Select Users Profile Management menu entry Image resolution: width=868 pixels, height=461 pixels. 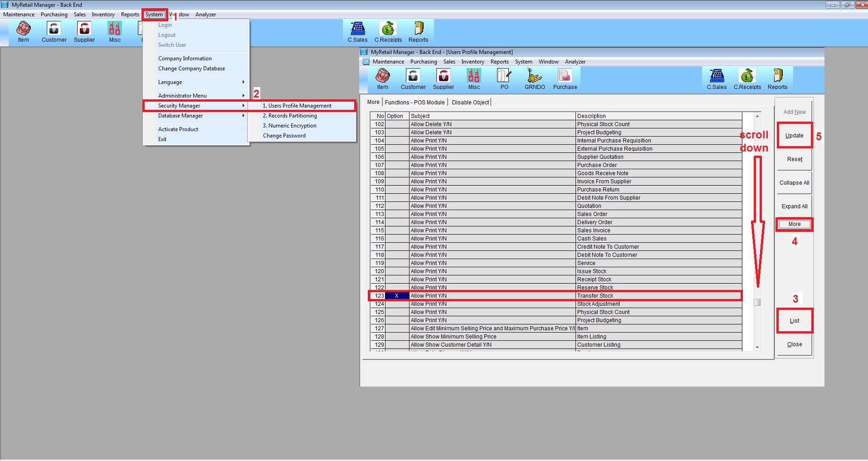tap(301, 106)
